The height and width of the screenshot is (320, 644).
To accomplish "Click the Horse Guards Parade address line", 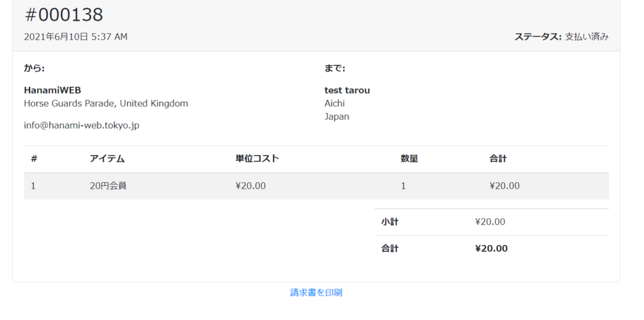I will pyautogui.click(x=106, y=104).
